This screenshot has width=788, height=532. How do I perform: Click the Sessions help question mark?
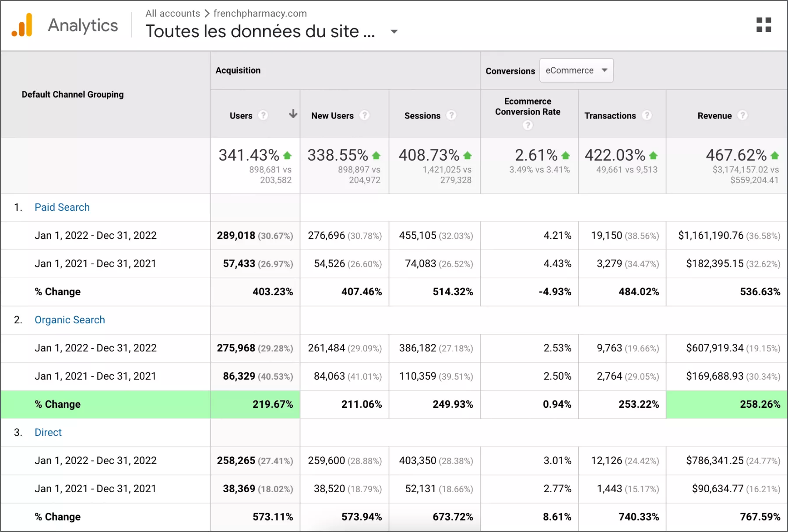451,115
